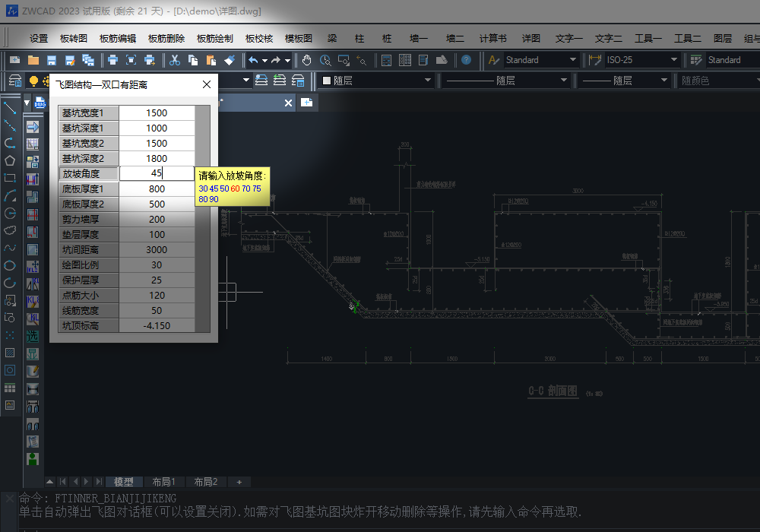Expand the redo history dropdown arrow

287,61
